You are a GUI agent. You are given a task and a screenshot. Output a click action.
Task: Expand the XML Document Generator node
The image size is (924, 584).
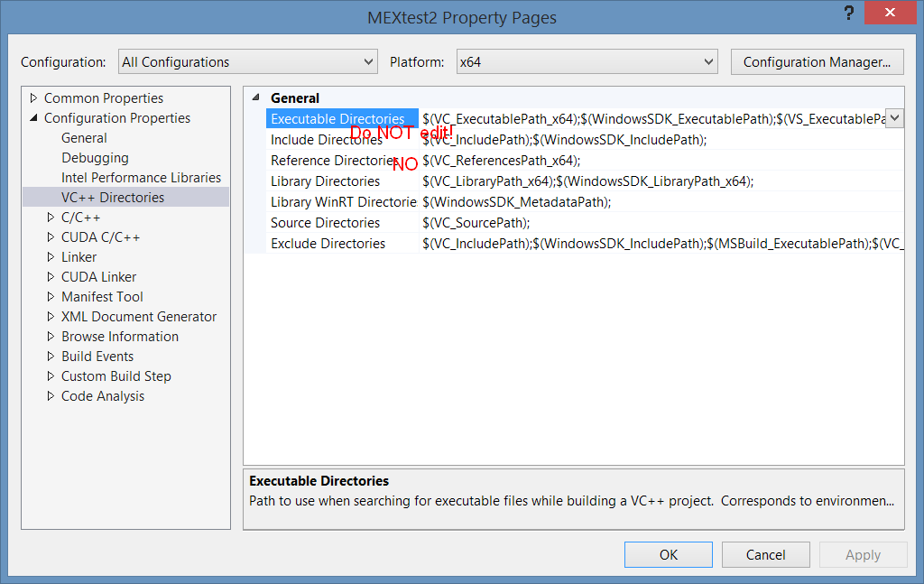click(51, 317)
